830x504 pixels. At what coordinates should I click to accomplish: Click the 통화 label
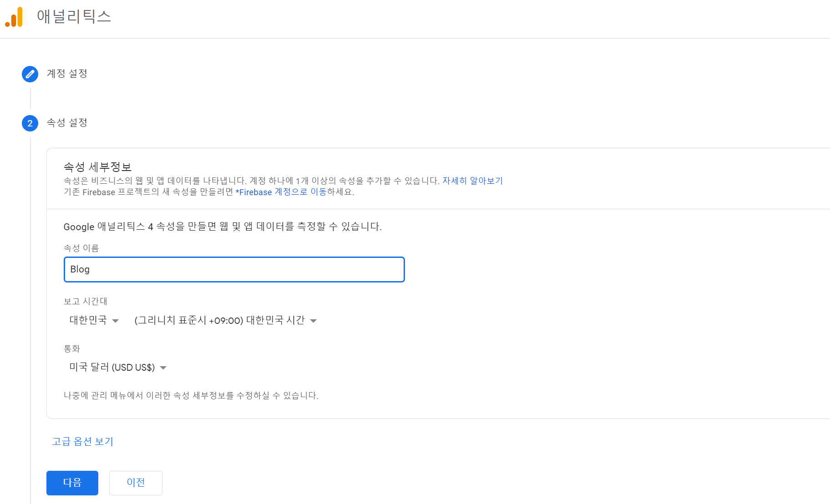pos(72,348)
